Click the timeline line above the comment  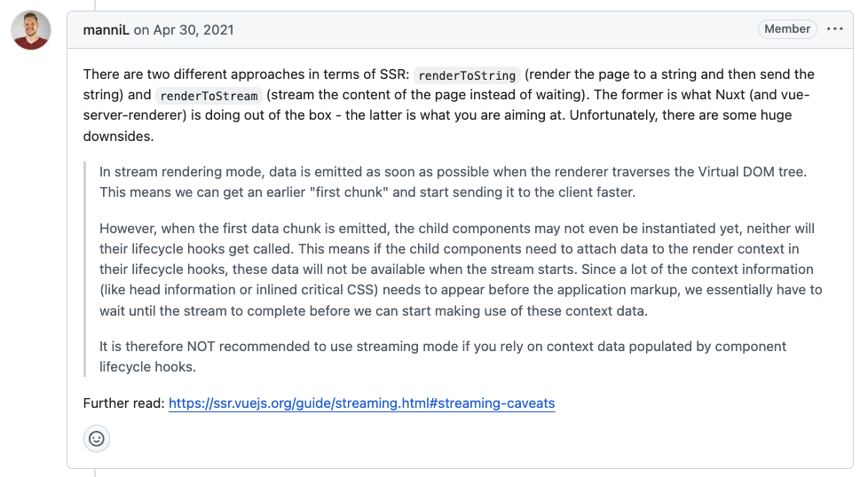coord(95,5)
